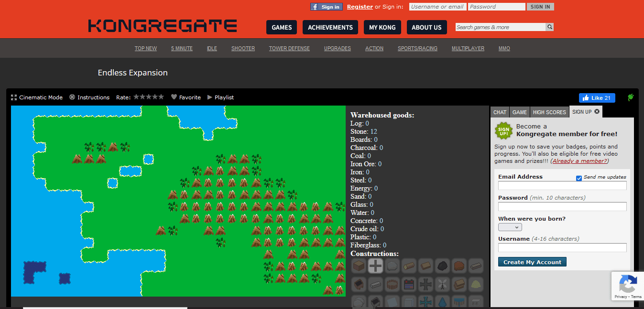The width and height of the screenshot is (644, 309).
Task: Switch to the CHAT tab
Action: pyautogui.click(x=500, y=112)
